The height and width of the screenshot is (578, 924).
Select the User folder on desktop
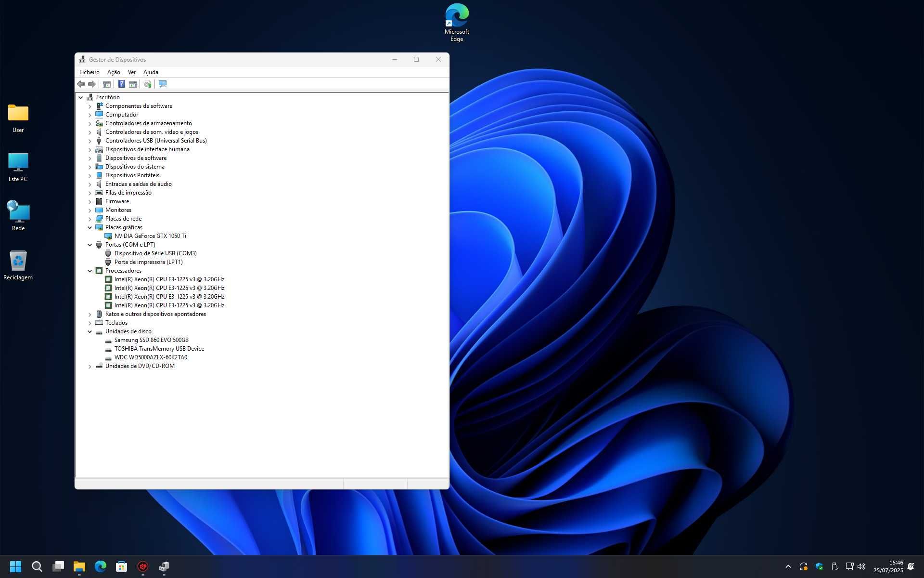18,118
